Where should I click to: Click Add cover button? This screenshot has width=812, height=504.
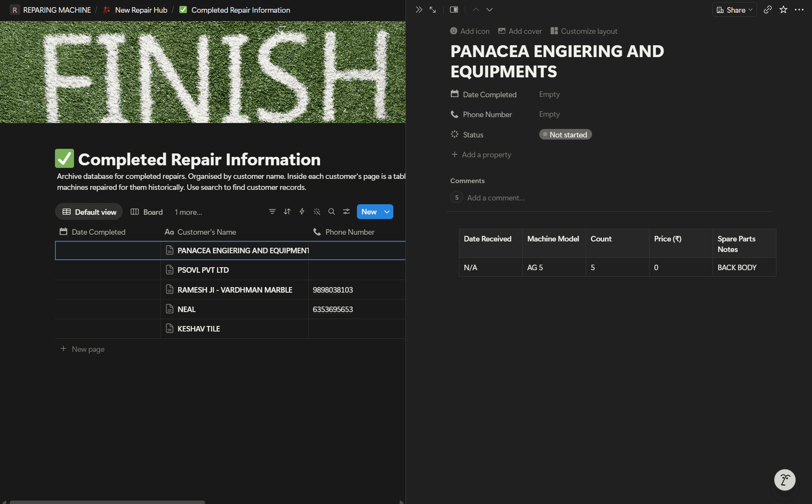point(520,31)
